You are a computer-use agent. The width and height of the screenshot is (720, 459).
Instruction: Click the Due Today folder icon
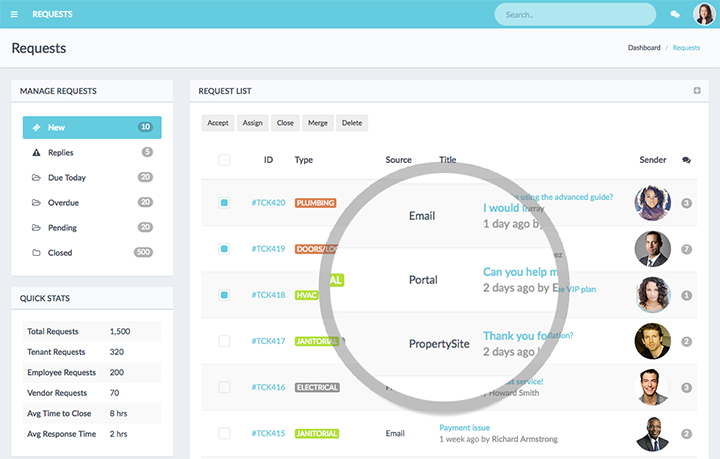click(36, 178)
